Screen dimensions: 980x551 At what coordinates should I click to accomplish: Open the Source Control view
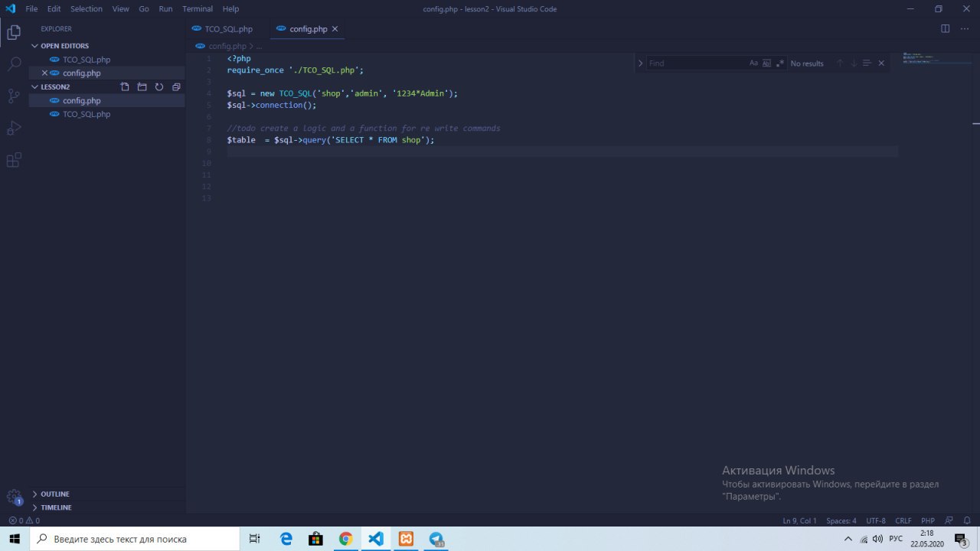[14, 96]
